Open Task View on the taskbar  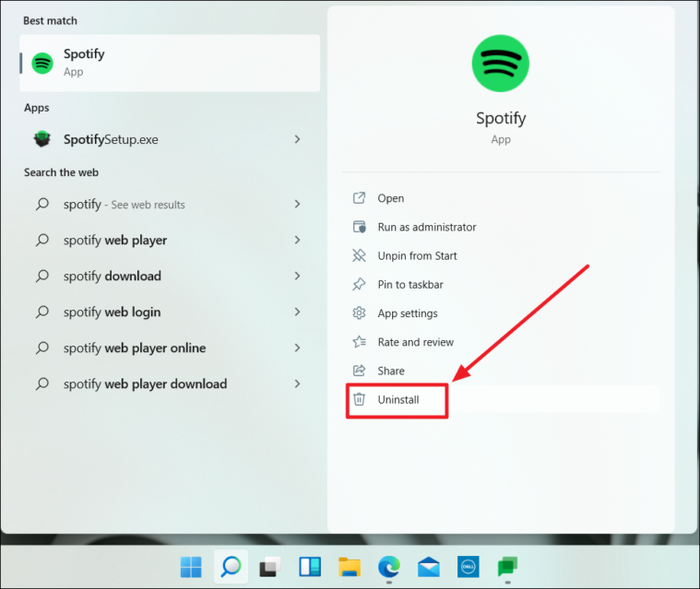tap(270, 567)
